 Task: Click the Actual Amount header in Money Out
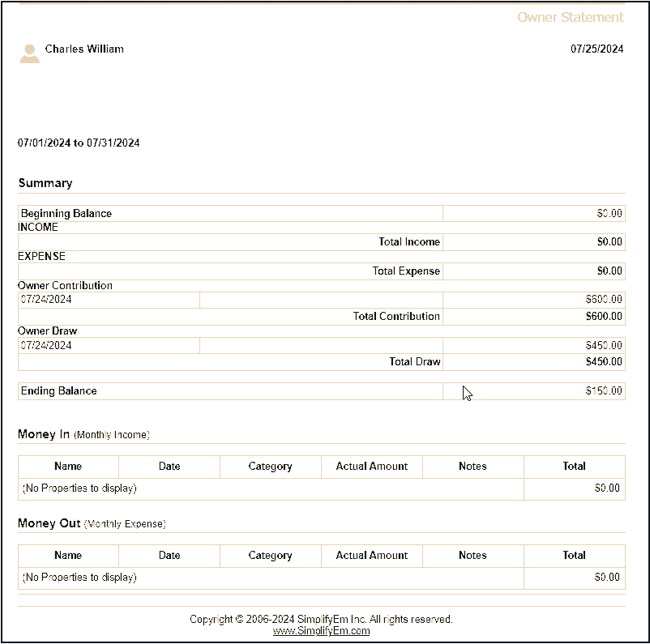tap(371, 556)
